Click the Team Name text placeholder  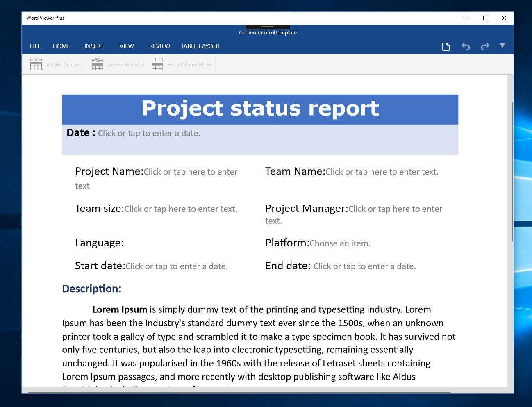[382, 172]
